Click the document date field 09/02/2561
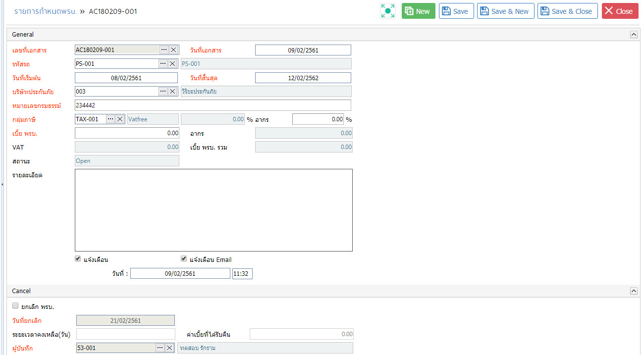644x355 pixels. pos(303,50)
